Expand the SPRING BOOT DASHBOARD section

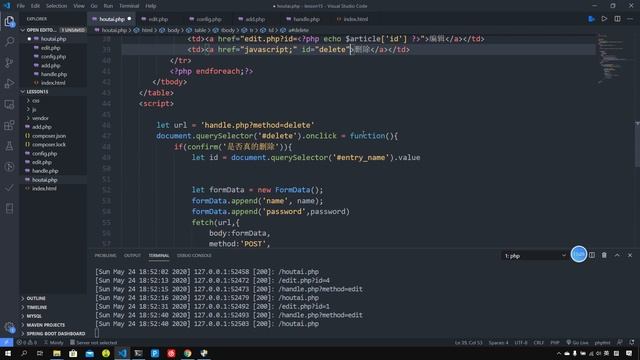tap(56, 333)
